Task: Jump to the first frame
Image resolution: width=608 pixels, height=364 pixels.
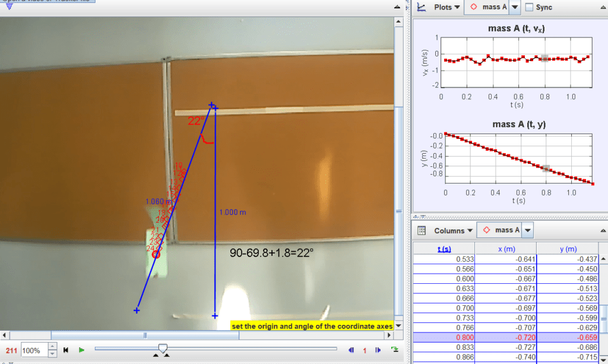Action: (x=67, y=350)
